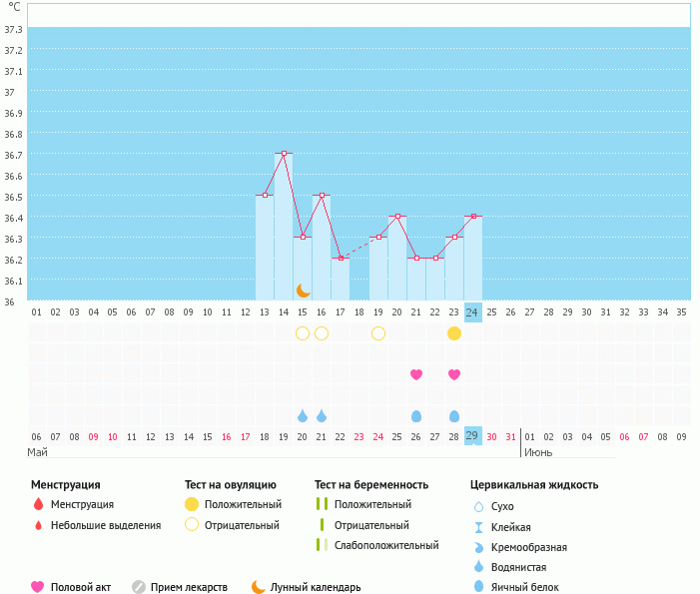Select the watery fluid droplet on day 15
Screen dimensions: 700x594
click(x=303, y=415)
